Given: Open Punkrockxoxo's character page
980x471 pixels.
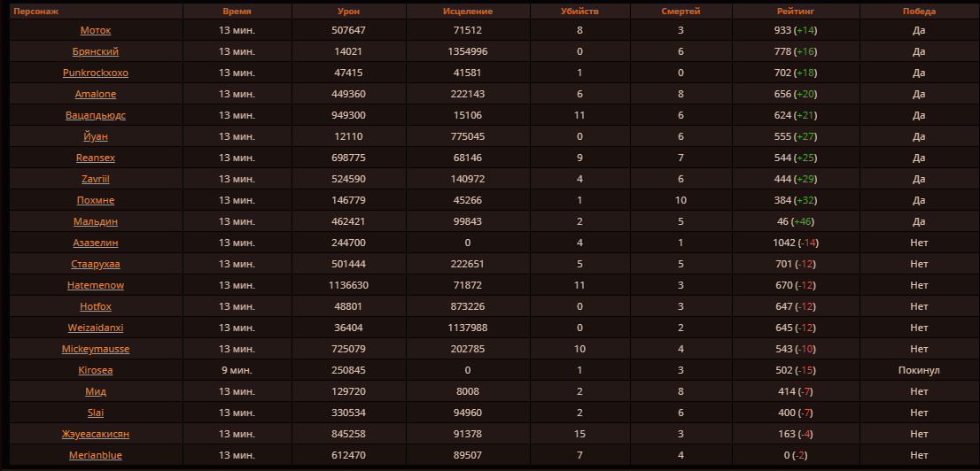Looking at the screenshot, I should [96, 73].
